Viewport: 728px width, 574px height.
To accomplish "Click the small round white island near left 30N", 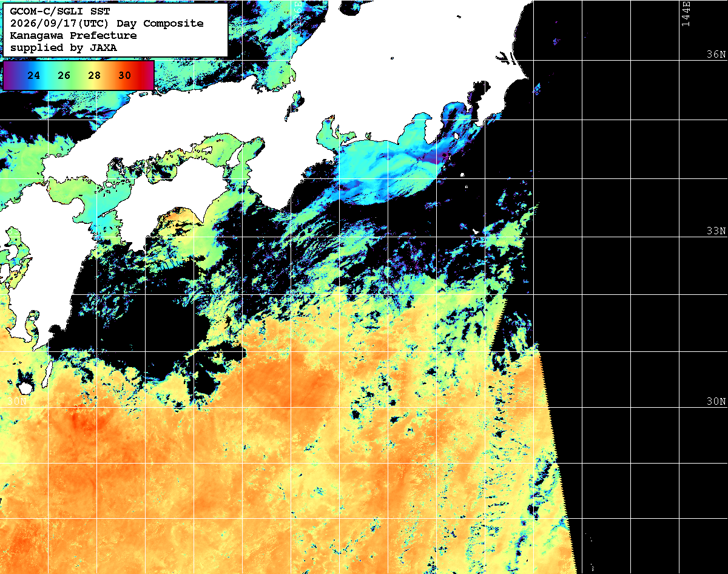I will (x=25, y=387).
